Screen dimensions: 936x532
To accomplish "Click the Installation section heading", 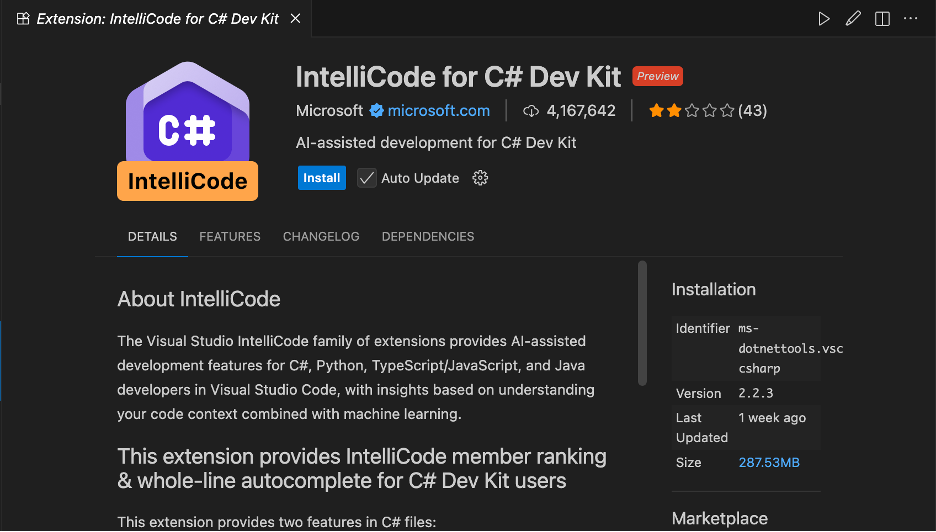I will click(x=713, y=289).
